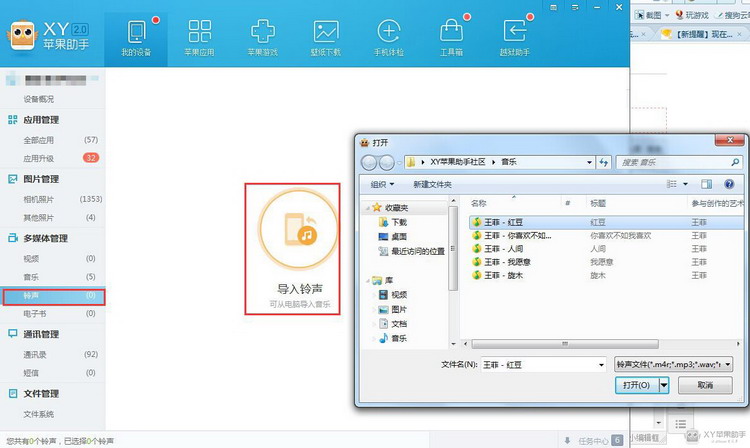Click 新建文件夹 in dialog toolbar
The height and width of the screenshot is (448, 750).
432,184
